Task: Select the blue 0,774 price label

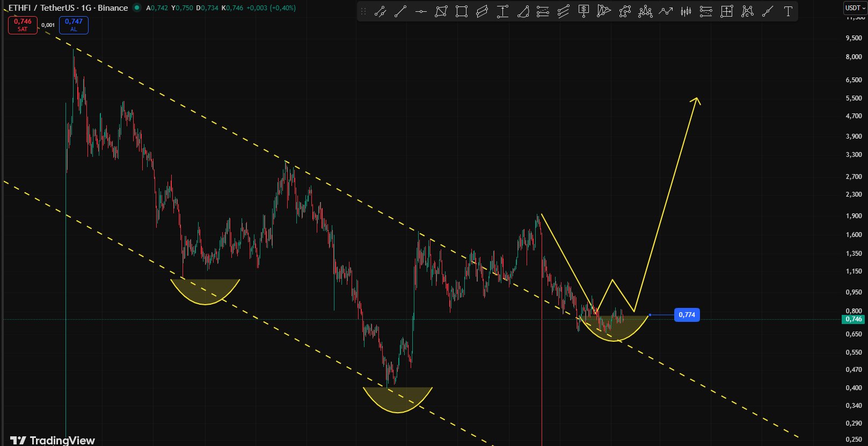Action: pos(687,315)
